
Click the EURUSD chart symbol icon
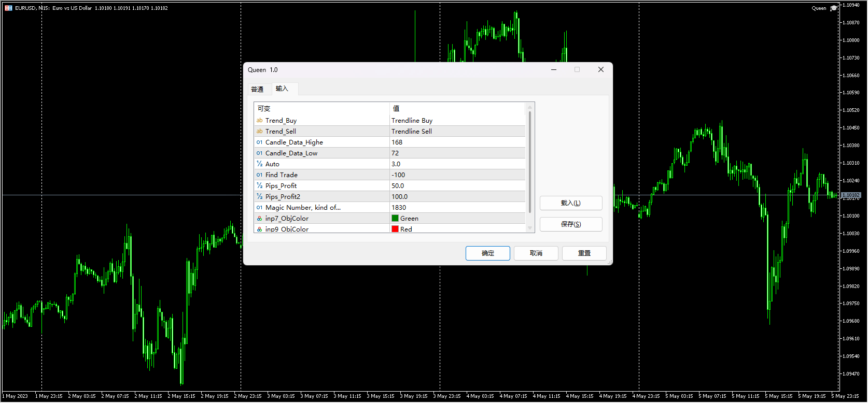point(8,8)
